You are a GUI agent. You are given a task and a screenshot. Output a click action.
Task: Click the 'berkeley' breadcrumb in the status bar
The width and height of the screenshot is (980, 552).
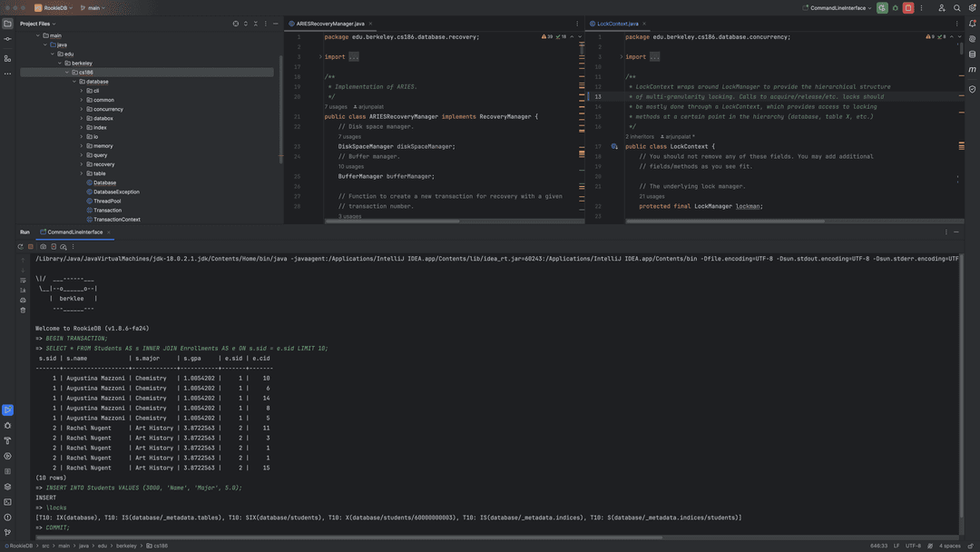click(127, 546)
